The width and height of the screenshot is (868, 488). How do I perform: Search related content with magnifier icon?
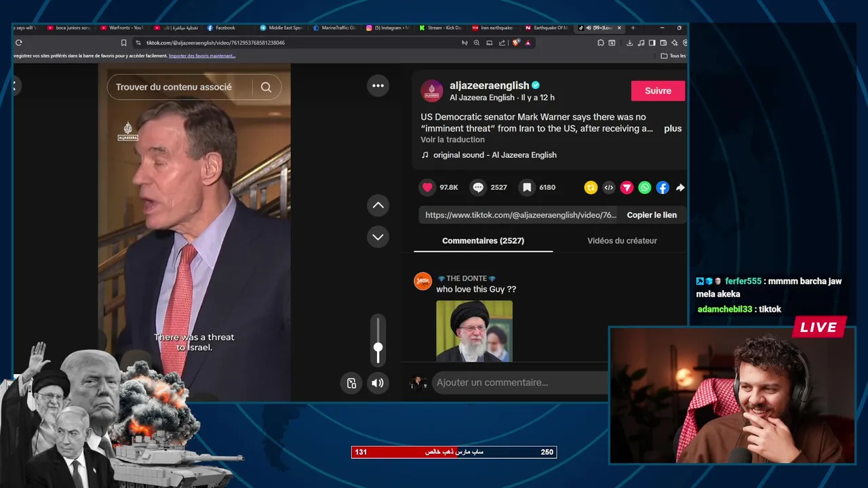coord(267,87)
